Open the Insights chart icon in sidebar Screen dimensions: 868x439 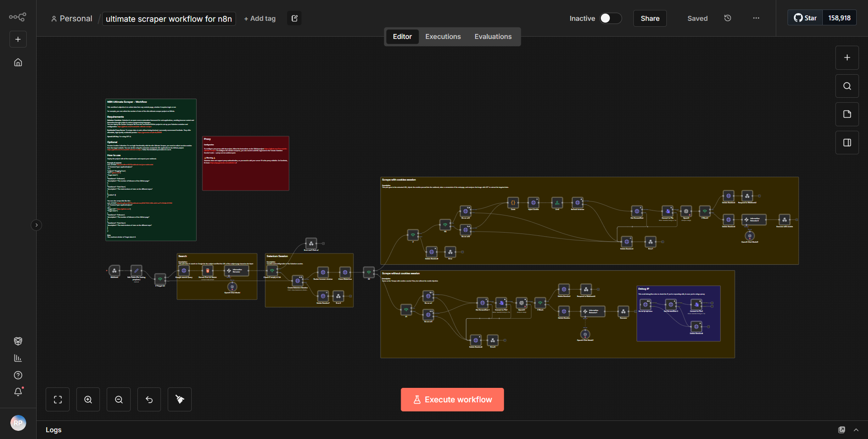(18, 358)
